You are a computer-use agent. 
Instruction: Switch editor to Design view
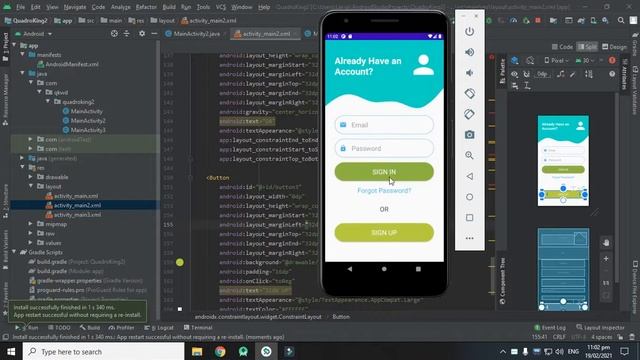pyautogui.click(x=614, y=47)
